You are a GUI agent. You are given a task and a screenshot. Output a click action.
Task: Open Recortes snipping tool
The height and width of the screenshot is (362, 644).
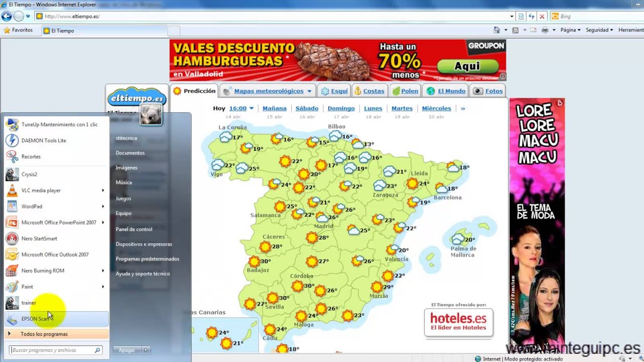click(56, 156)
